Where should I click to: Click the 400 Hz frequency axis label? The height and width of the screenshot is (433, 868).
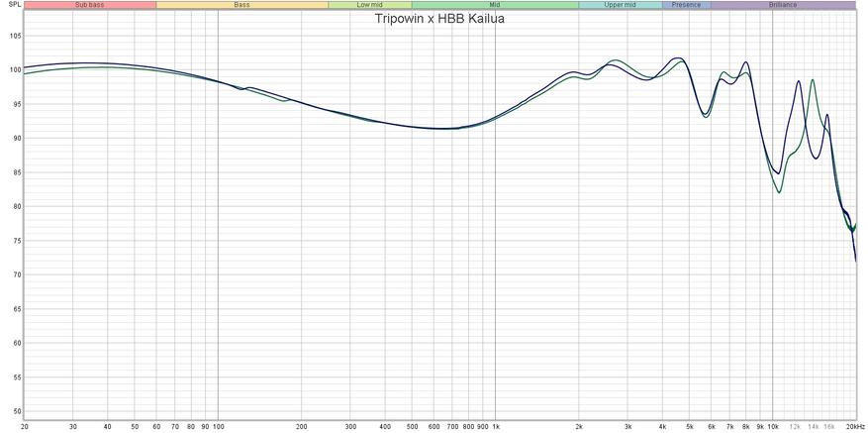pos(385,427)
